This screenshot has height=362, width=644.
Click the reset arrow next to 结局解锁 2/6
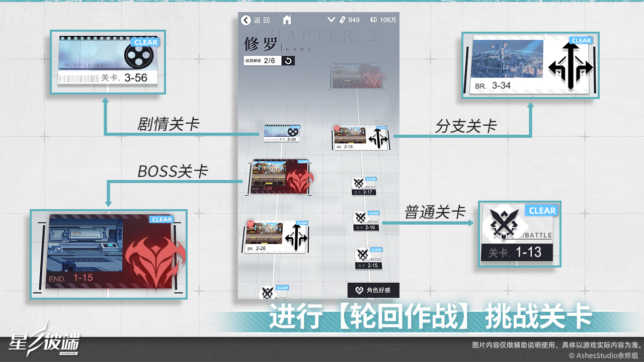[288, 61]
